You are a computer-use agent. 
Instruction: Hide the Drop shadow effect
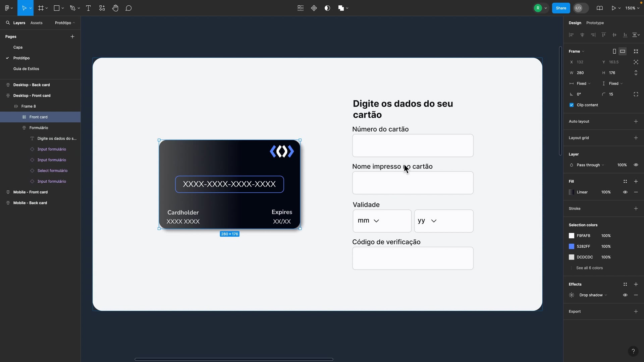pyautogui.click(x=625, y=295)
